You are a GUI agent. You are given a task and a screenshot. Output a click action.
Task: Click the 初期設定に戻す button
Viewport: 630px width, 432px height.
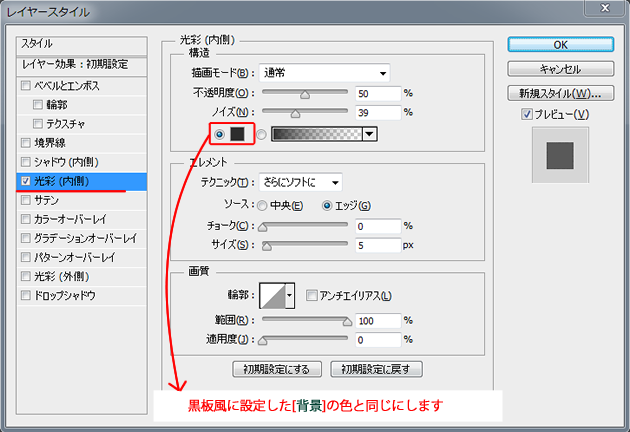[376, 368]
